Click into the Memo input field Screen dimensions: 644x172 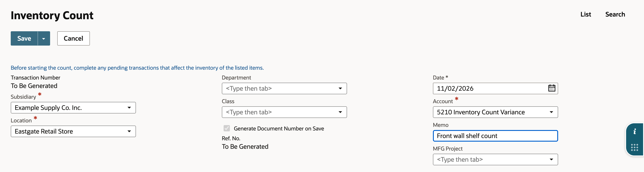(495, 136)
